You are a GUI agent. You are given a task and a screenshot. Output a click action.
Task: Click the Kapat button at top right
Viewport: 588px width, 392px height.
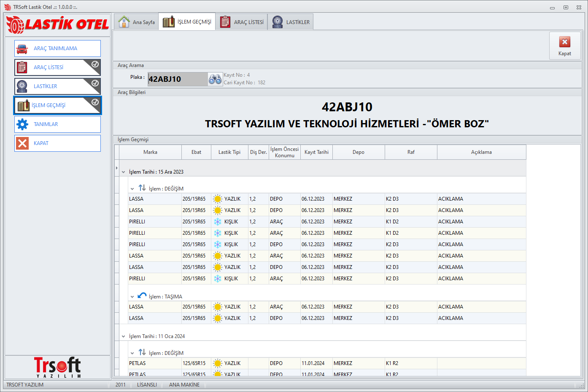click(565, 46)
